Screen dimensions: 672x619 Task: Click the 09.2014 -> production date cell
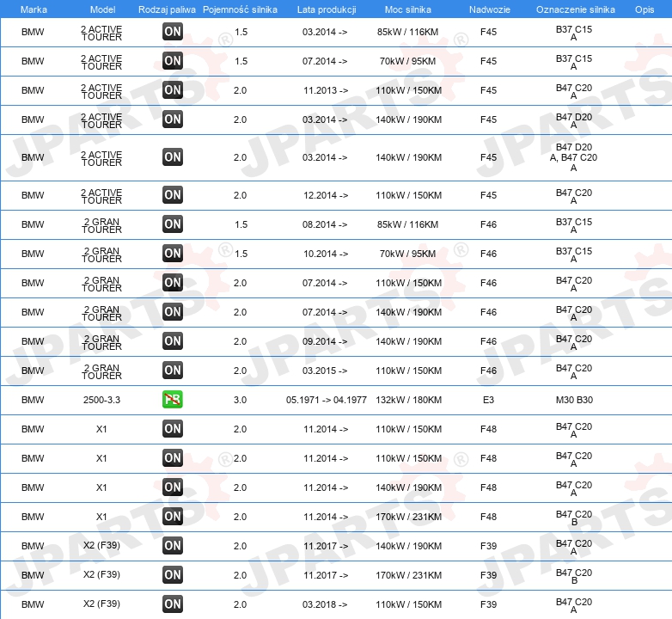325,341
